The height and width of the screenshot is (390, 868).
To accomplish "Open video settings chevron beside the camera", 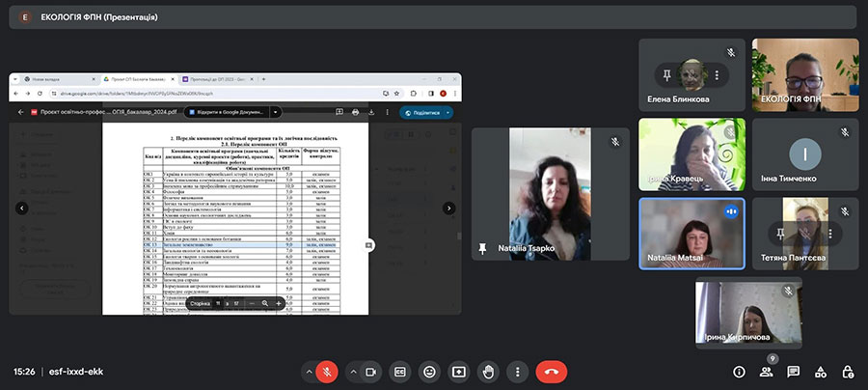I will (x=353, y=373).
